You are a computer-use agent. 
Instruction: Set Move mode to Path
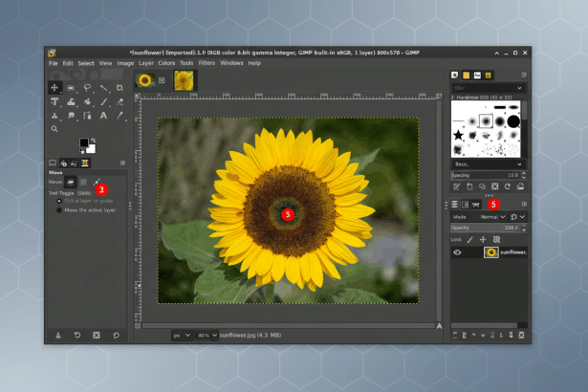[97, 182]
